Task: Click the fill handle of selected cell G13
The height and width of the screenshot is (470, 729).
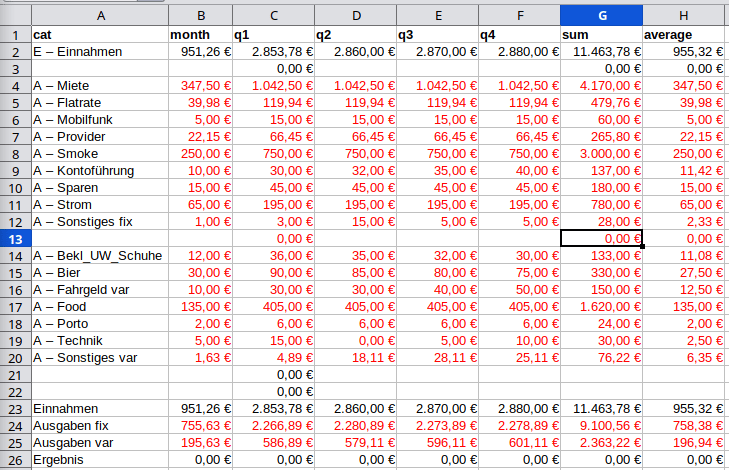Action: click(x=642, y=246)
